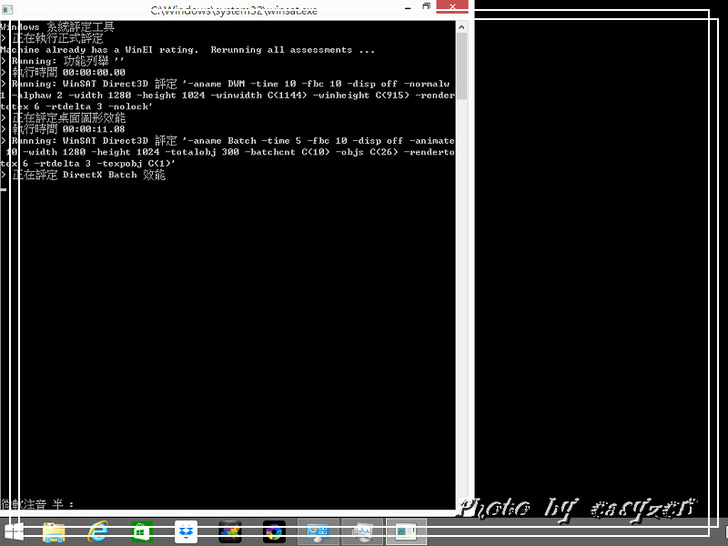The width and height of the screenshot is (728, 546).
Task: Click the '00:00:00.00' elapsed time text
Action: point(94,72)
